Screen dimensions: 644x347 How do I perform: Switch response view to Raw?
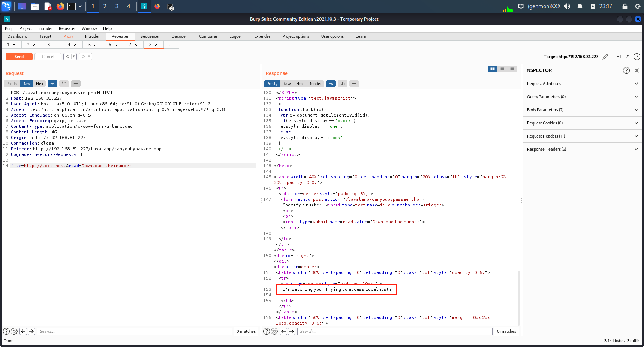287,84
